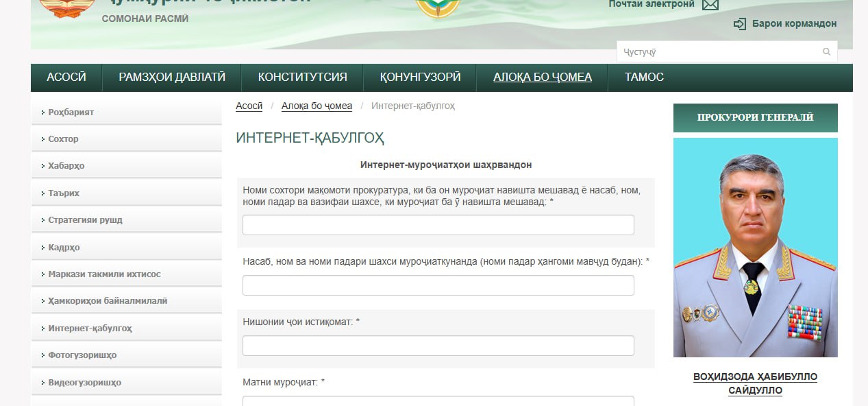Click the Ҷустуҷӯ search text box
Viewport: 868px width, 406px height.
tap(719, 52)
